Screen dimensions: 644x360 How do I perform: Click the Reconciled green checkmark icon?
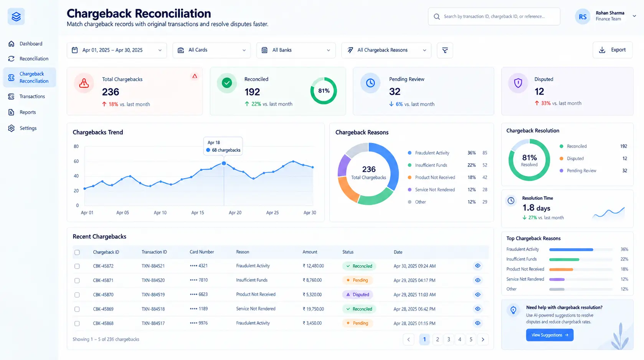tap(227, 83)
